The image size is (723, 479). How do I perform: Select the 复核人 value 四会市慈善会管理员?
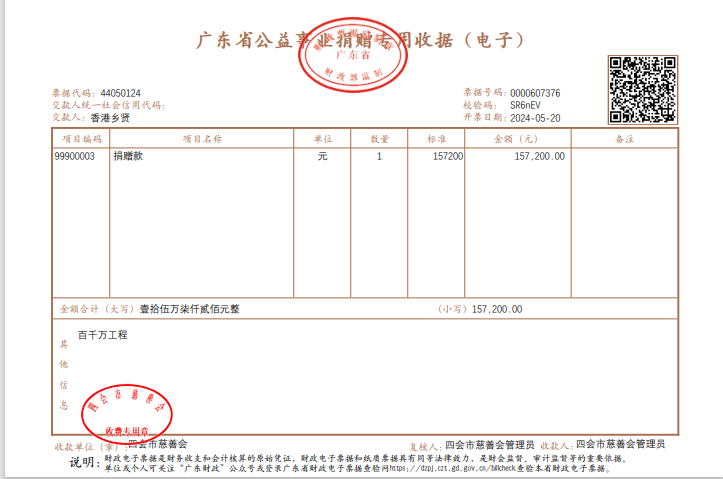(489, 445)
